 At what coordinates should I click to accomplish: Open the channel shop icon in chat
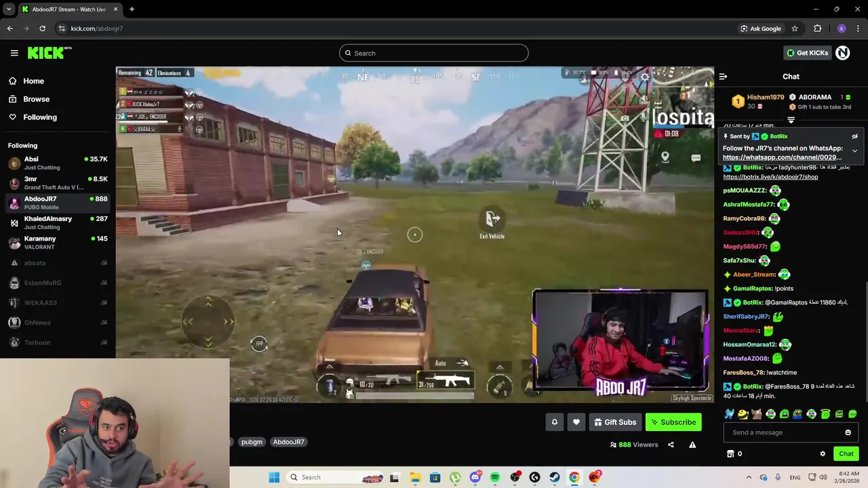click(730, 454)
